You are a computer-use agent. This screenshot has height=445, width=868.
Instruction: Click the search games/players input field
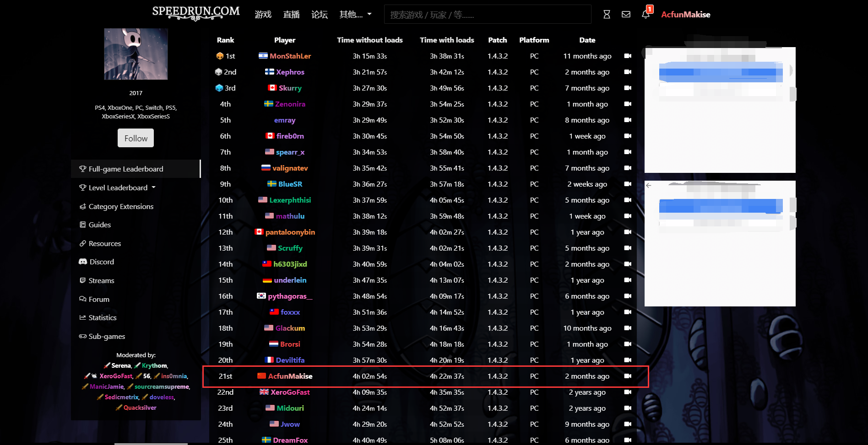488,15
